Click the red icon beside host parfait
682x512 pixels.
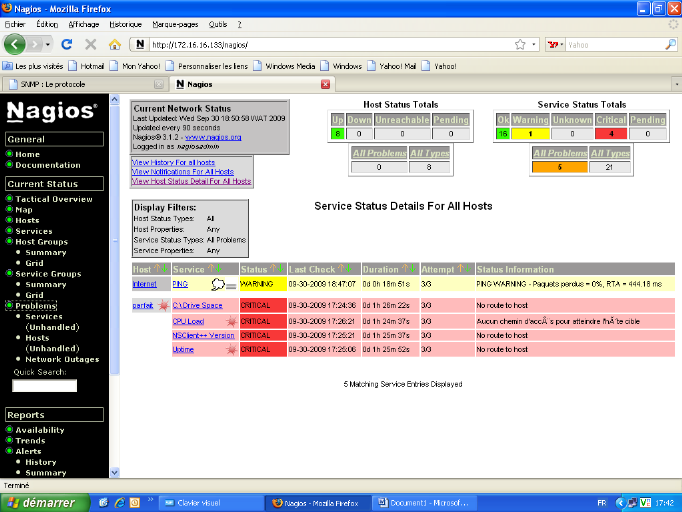point(163,305)
